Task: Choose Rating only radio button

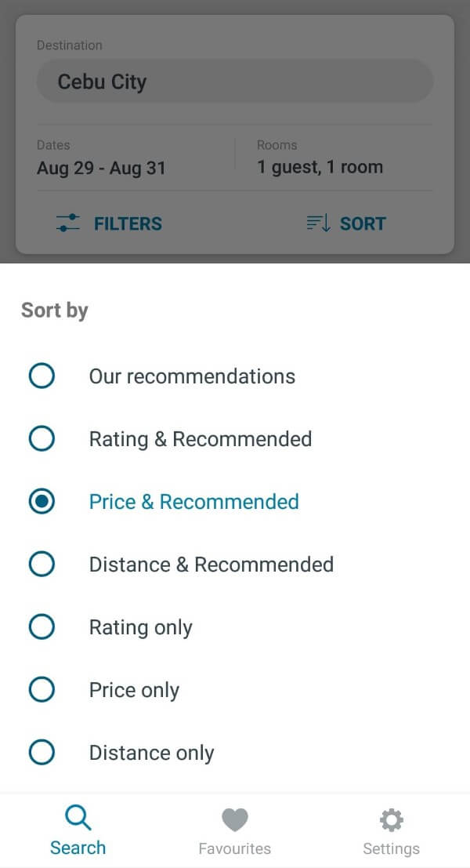Action: pyautogui.click(x=42, y=627)
